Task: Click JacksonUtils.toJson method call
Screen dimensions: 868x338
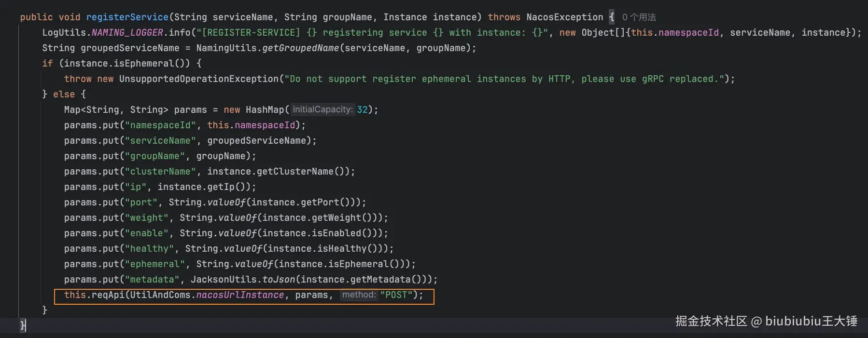Action: 243,280
